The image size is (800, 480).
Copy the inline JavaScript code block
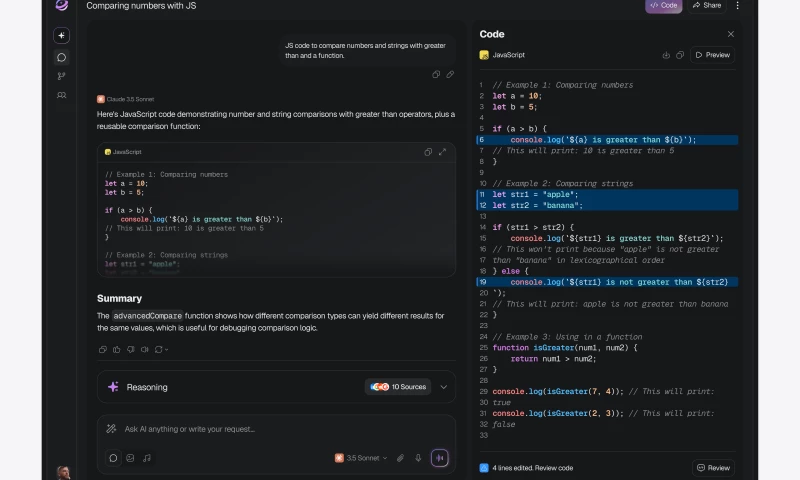coord(428,152)
